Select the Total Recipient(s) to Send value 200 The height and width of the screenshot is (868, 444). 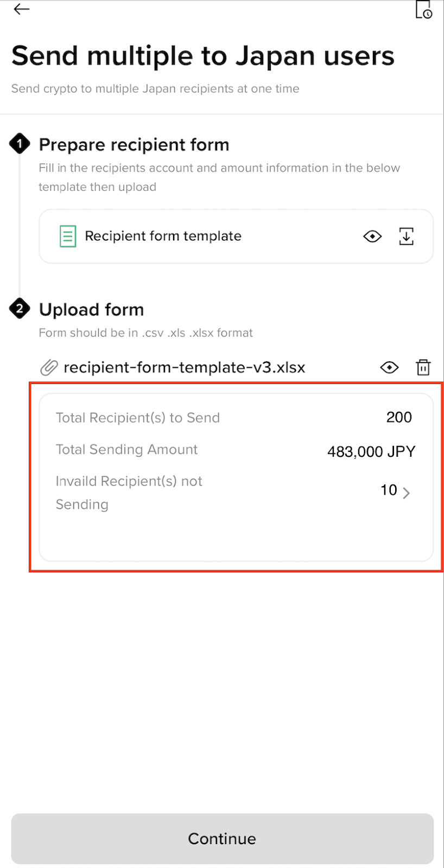coord(399,417)
